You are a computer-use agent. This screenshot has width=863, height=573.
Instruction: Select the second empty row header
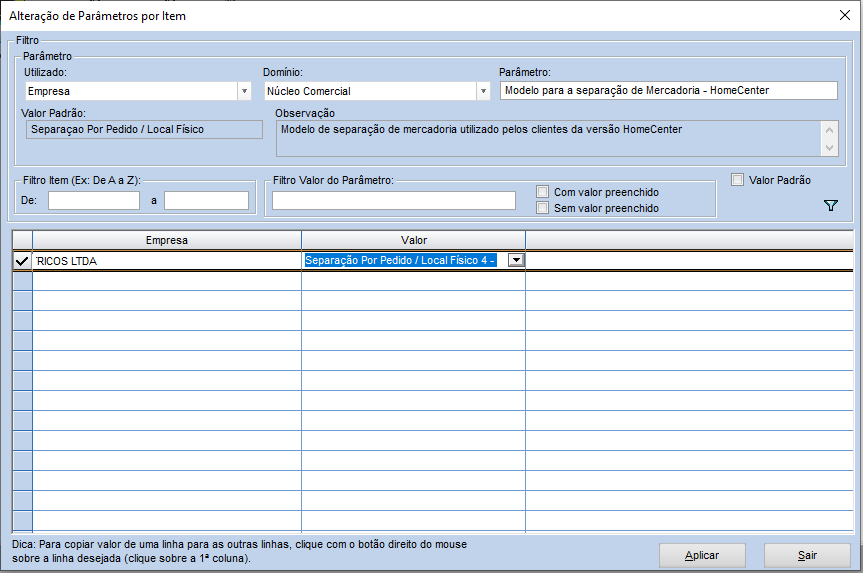[23, 301]
